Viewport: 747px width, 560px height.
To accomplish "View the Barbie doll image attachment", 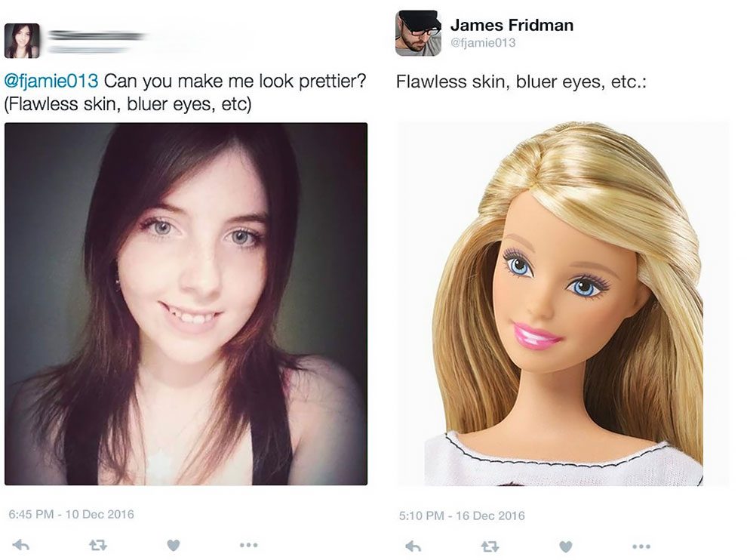I will coord(563,304).
